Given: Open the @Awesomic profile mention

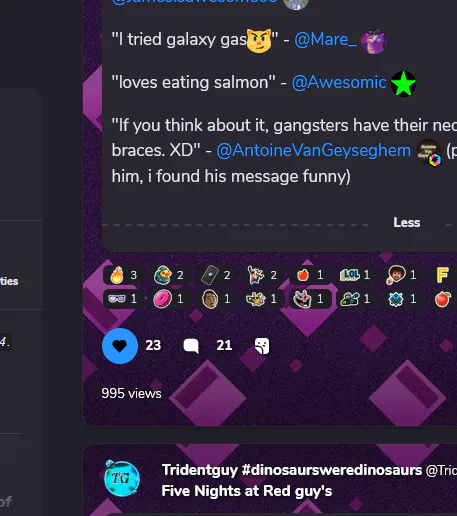Looking at the screenshot, I should [x=339, y=82].
